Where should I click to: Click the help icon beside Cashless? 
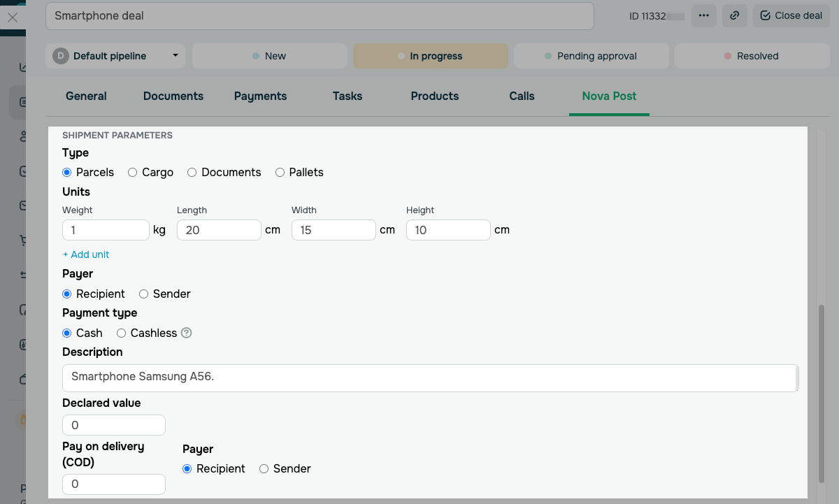click(187, 333)
